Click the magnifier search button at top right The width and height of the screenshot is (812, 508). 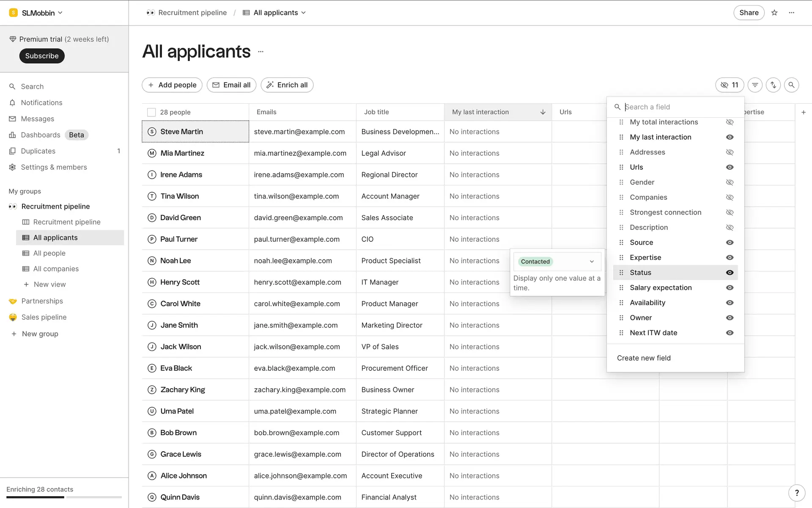tap(791, 85)
